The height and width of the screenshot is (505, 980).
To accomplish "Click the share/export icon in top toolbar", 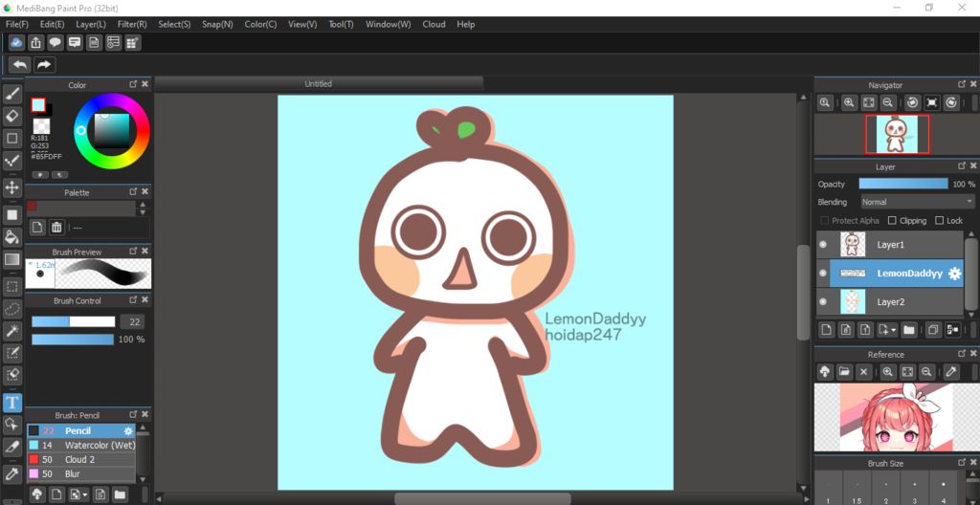I will click(x=35, y=42).
